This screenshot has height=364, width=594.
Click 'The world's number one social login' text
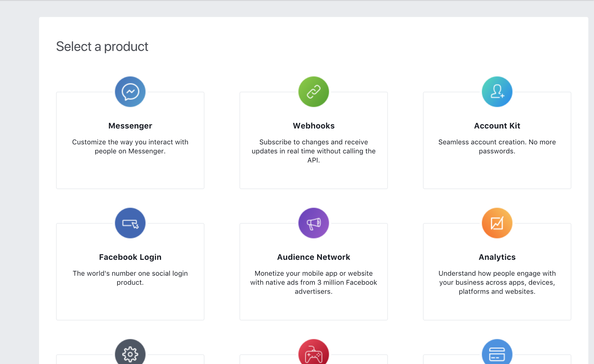coord(130,278)
